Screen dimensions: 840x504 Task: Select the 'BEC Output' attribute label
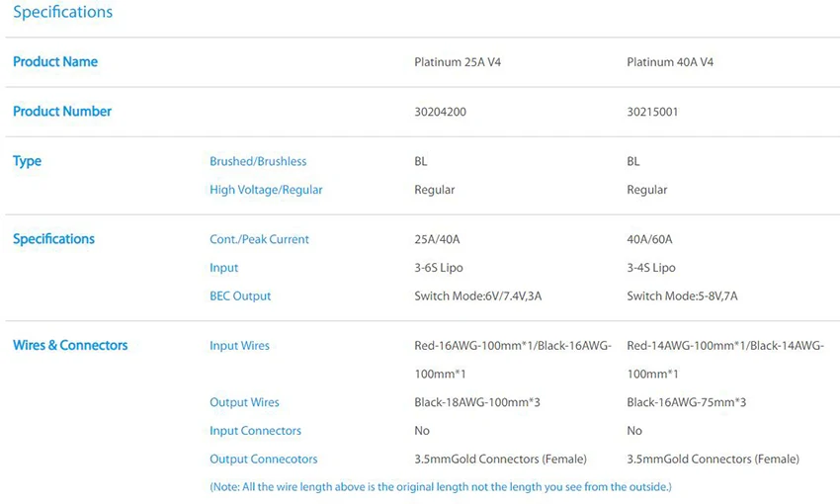coord(240,296)
